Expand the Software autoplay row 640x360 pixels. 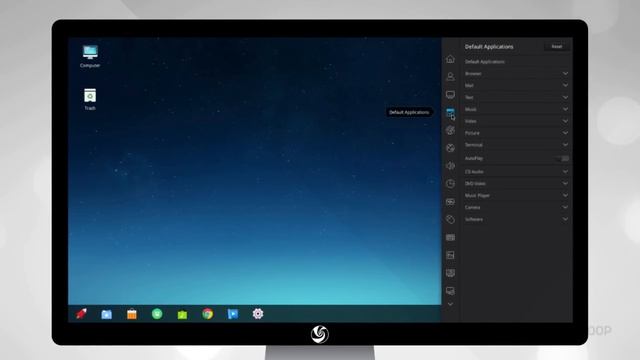(516, 219)
